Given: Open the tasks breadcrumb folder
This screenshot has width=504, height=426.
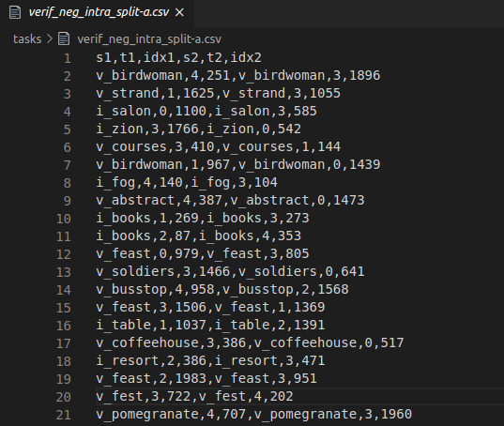Looking at the screenshot, I should point(27,39).
